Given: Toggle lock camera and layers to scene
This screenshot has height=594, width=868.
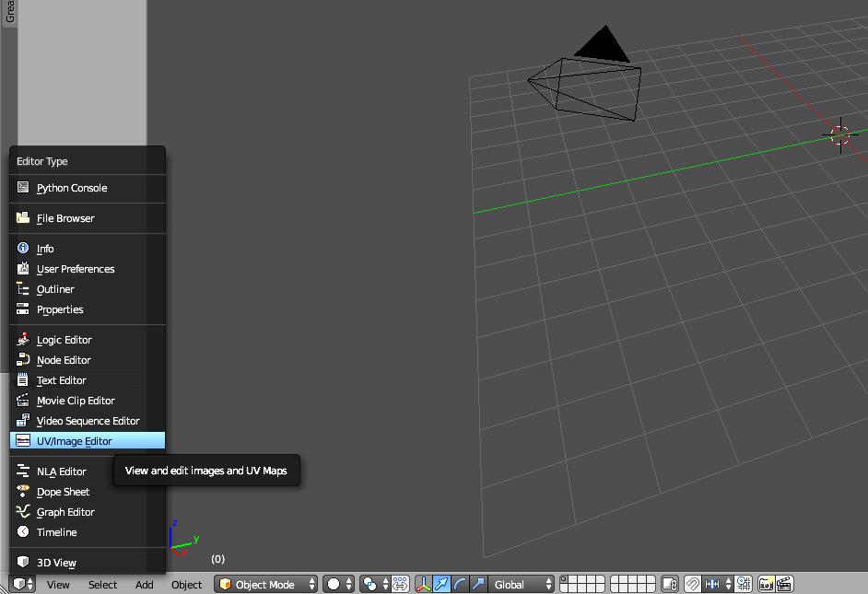Looking at the screenshot, I should click(670, 584).
